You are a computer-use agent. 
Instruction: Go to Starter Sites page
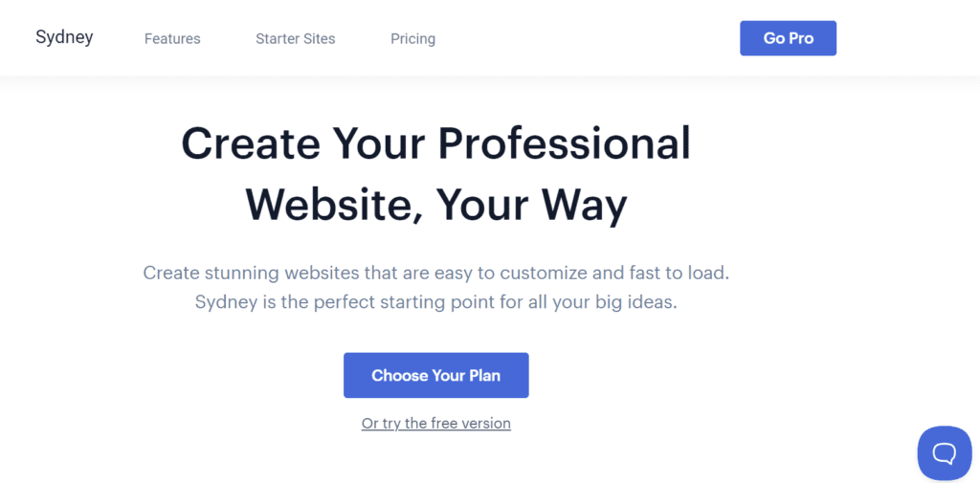click(x=296, y=39)
